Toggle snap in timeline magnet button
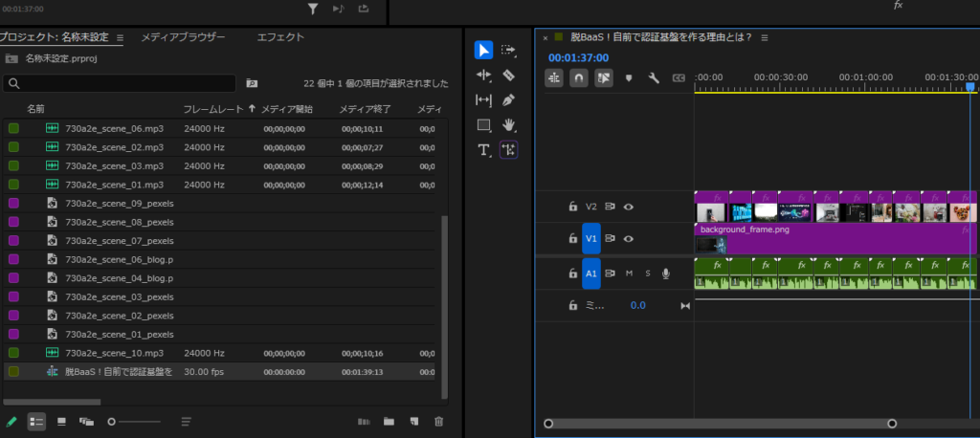Viewport: 980px width, 438px height. coord(579,78)
